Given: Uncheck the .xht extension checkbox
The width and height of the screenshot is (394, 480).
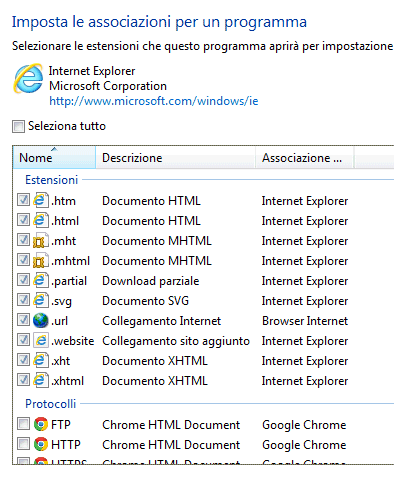Looking at the screenshot, I should tap(23, 360).
